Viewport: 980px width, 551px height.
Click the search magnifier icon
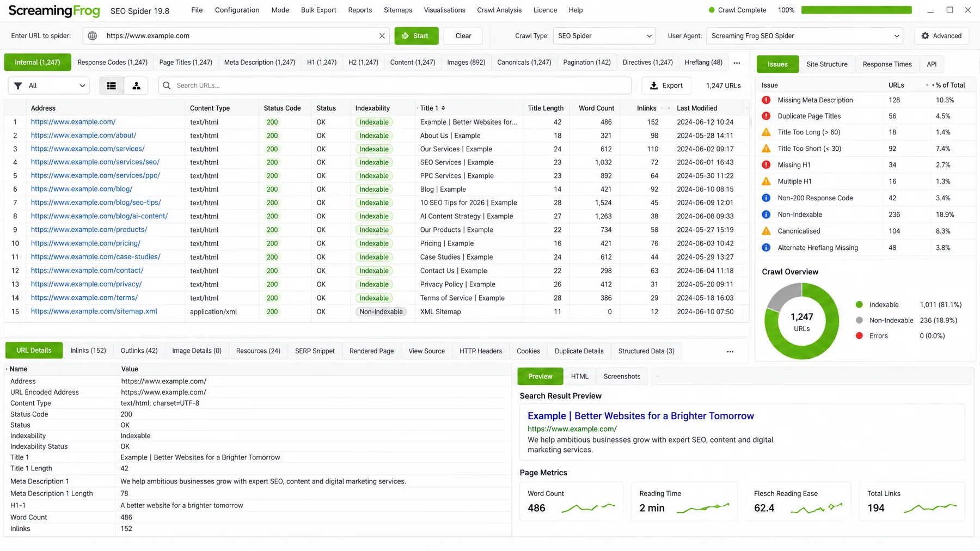[x=167, y=85]
